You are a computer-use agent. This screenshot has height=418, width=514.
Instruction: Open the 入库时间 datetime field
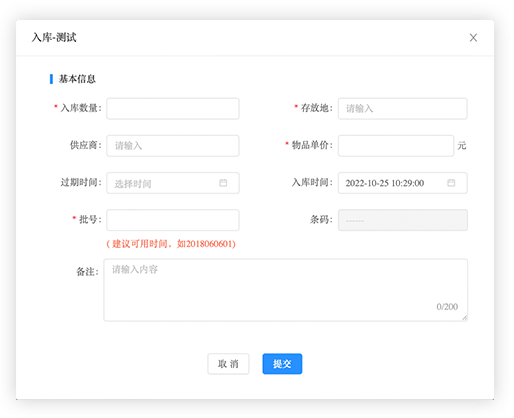pyautogui.click(x=403, y=183)
